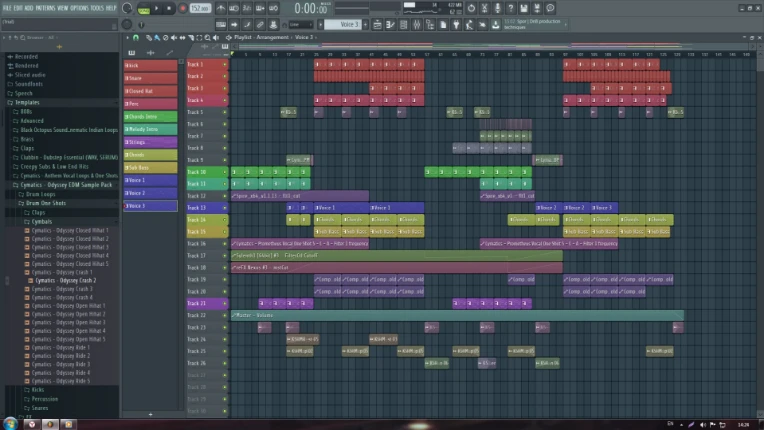764x430 pixels.
Task: Toggle Song/Pattern mode button
Action: coord(144,8)
